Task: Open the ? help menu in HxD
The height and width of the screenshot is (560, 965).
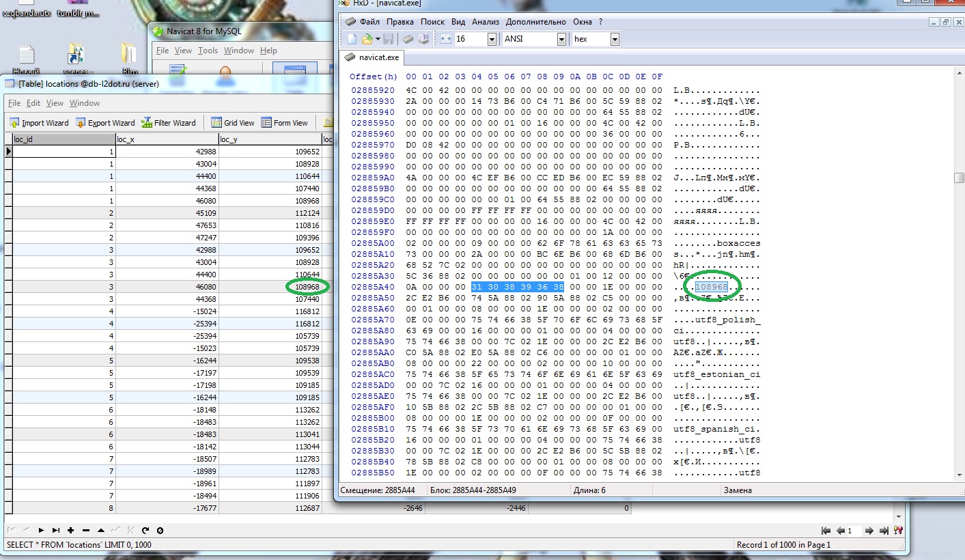Action: (x=600, y=22)
